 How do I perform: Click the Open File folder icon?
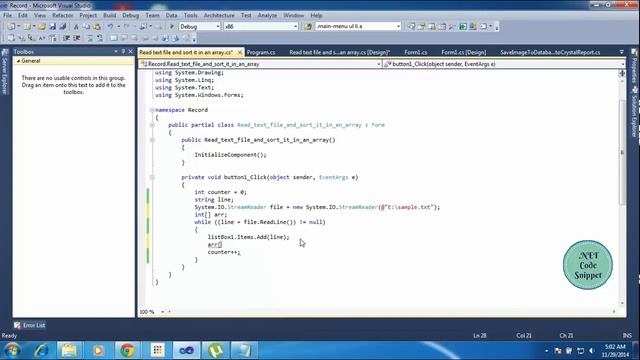click(x=42, y=27)
